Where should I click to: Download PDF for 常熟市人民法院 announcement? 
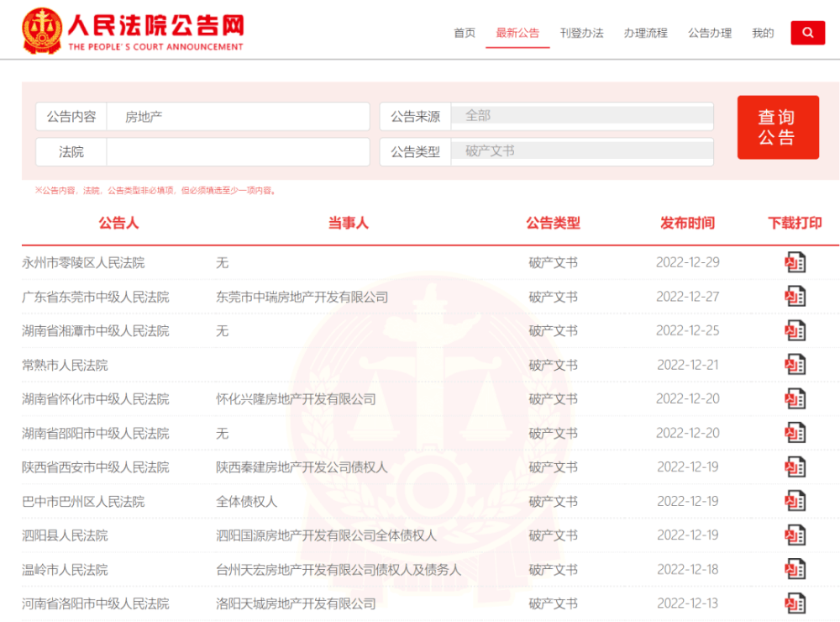point(795,365)
